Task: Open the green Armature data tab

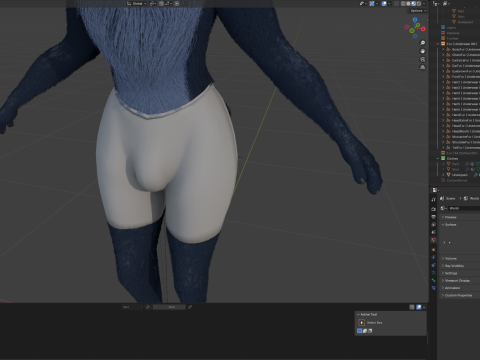Action: [x=433, y=273]
